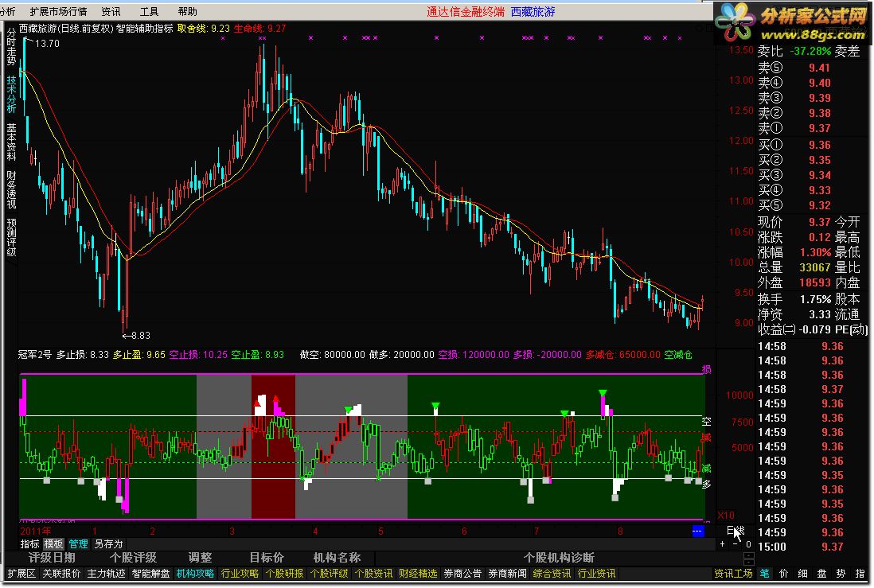Open the 资讯 menu
This screenshot has height=588, width=874.
pos(111,11)
